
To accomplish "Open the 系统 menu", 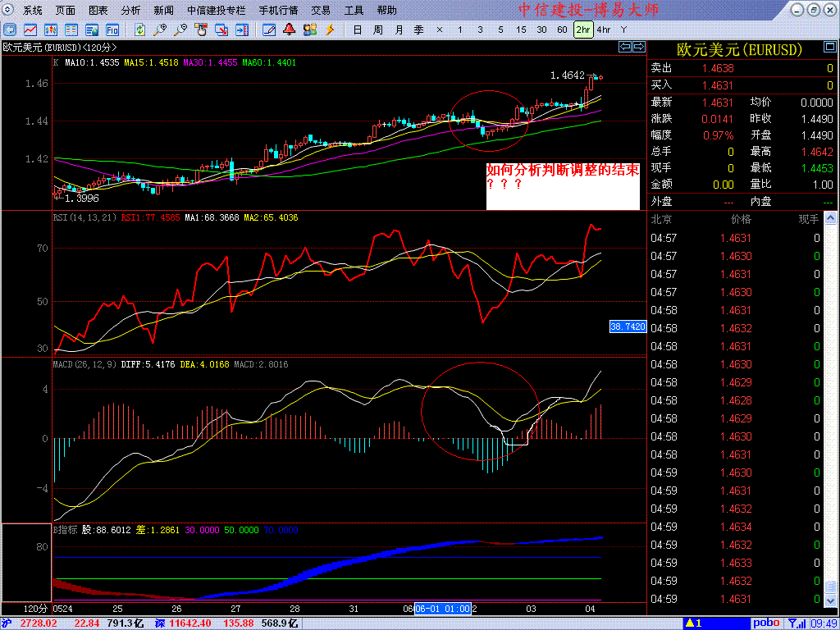I will 33,10.
